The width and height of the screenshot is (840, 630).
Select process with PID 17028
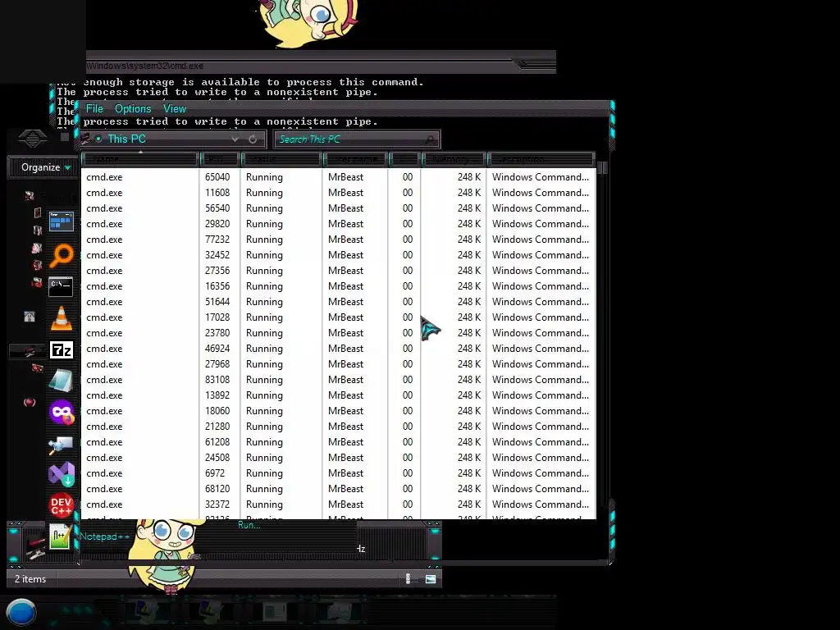coord(338,317)
